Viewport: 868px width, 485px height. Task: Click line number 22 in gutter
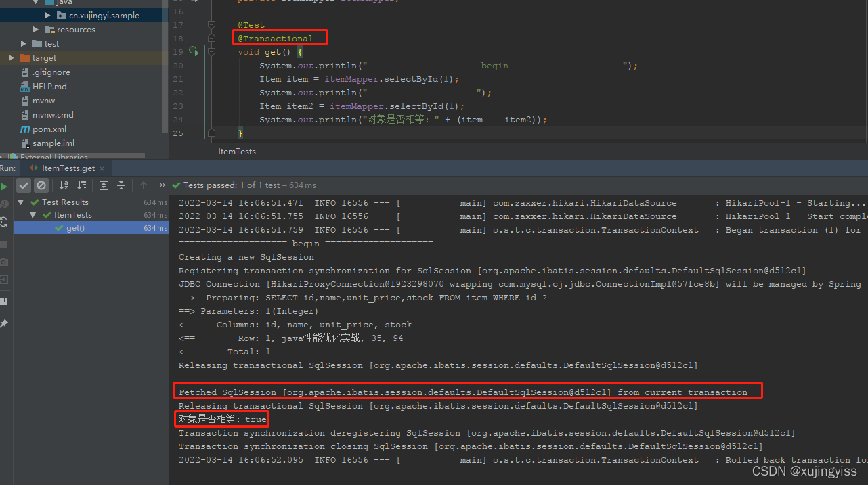click(178, 93)
